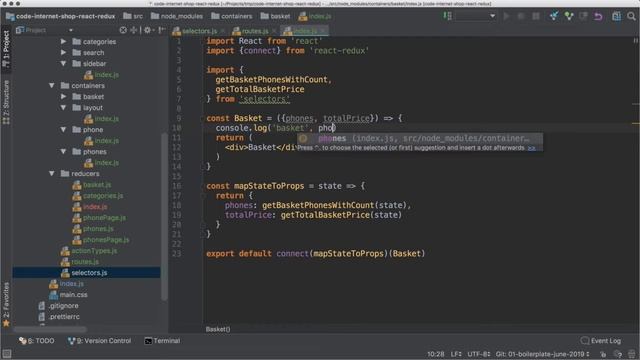Open .gitignore in the project tree
The height and width of the screenshot is (360, 640).
(x=63, y=306)
